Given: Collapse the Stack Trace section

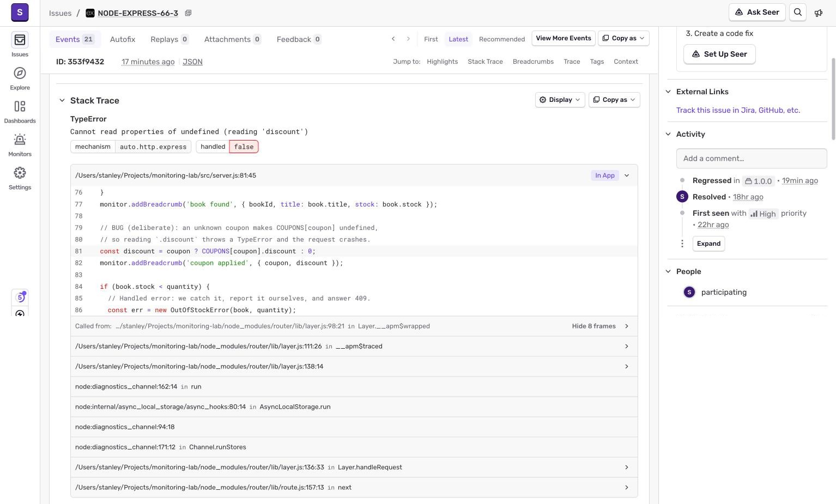Looking at the screenshot, I should pyautogui.click(x=62, y=100).
